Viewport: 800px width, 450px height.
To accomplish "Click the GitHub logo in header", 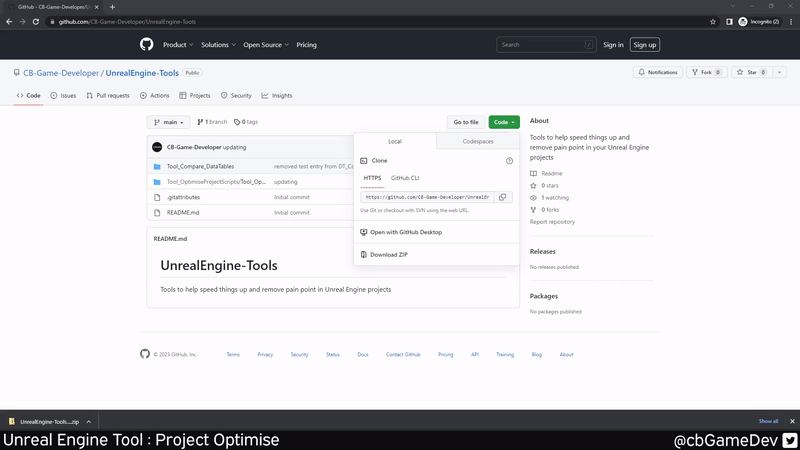I will tap(147, 45).
